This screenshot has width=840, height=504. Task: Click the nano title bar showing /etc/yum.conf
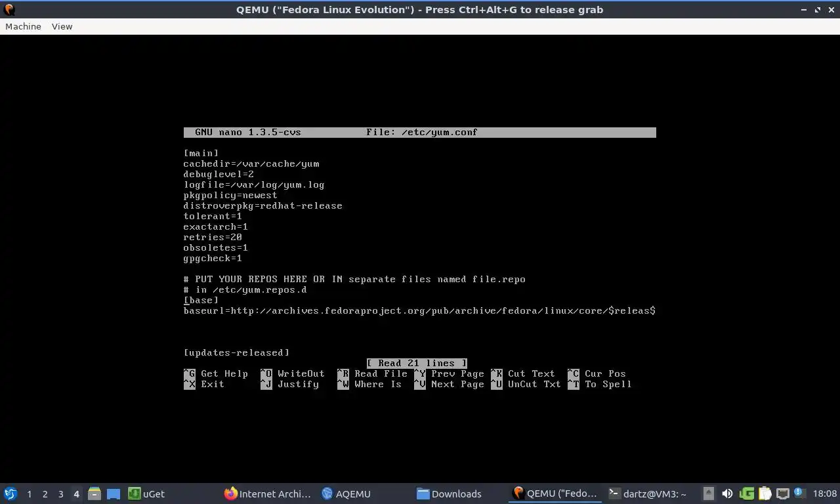420,132
